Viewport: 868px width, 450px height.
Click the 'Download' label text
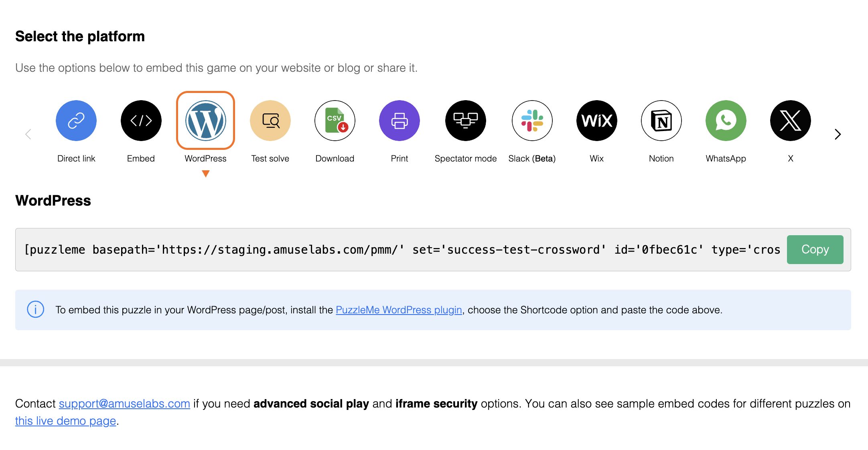[335, 159]
